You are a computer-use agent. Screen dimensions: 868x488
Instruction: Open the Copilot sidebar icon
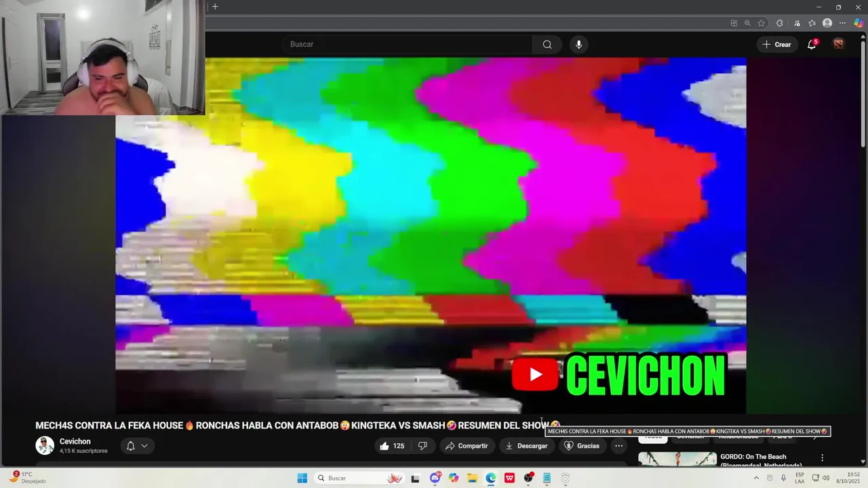coord(859,23)
